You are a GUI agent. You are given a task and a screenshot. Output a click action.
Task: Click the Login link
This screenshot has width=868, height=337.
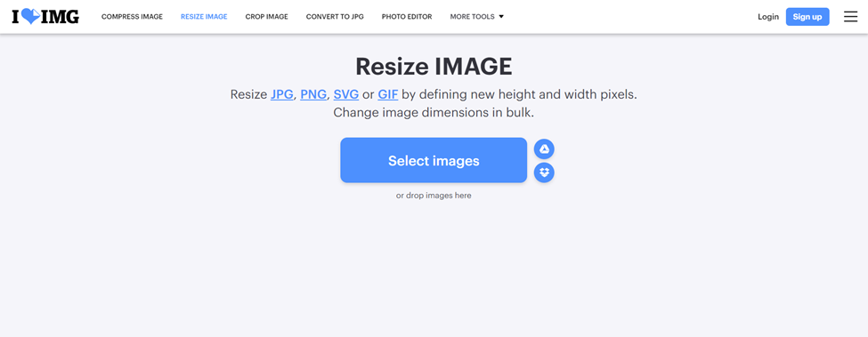coord(767,17)
